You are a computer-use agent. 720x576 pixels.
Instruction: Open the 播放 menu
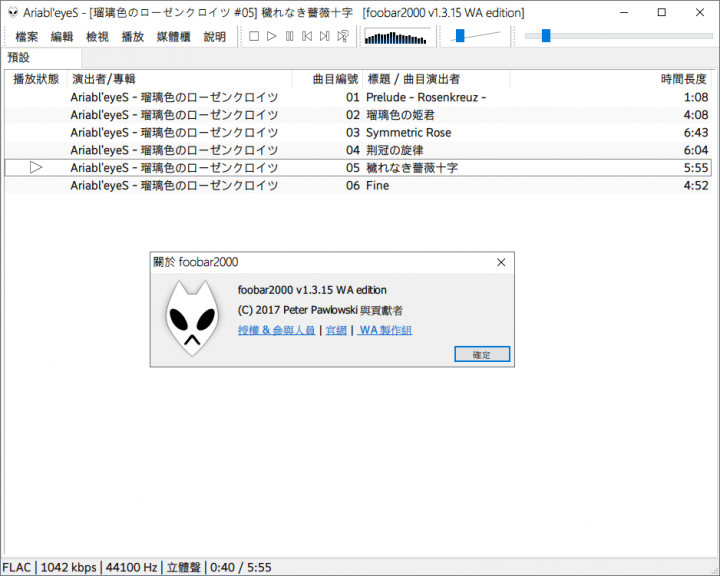tap(133, 37)
